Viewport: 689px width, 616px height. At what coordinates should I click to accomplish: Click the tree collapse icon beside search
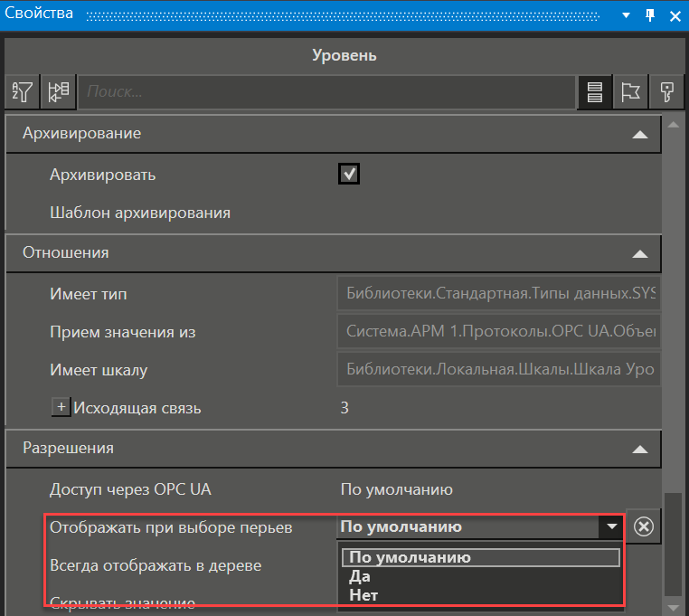point(59,92)
